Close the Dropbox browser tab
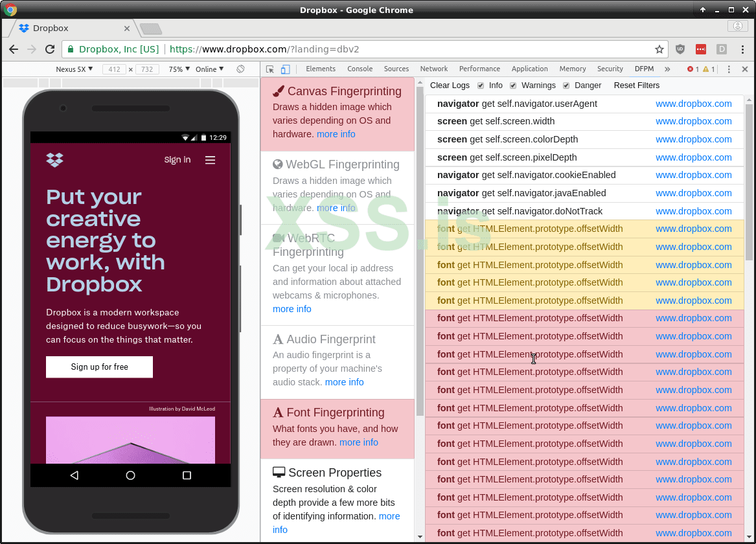The height and width of the screenshot is (544, 756). 127,28
